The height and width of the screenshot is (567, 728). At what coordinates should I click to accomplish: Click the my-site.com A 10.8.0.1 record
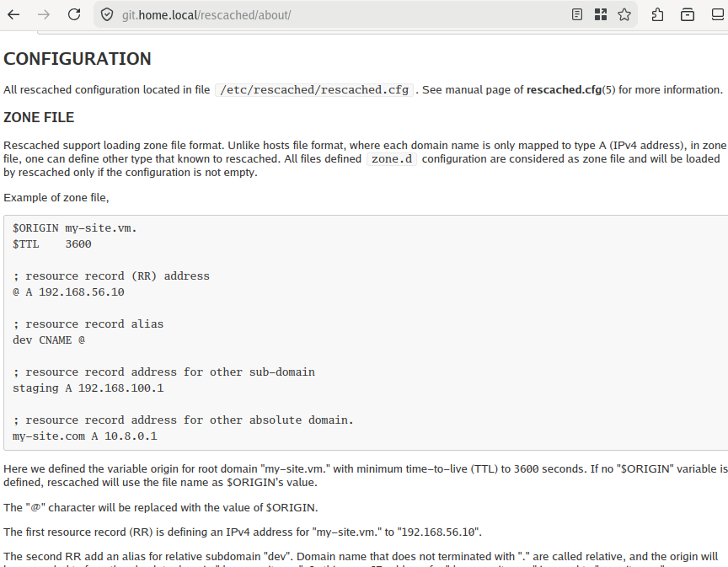(x=85, y=436)
